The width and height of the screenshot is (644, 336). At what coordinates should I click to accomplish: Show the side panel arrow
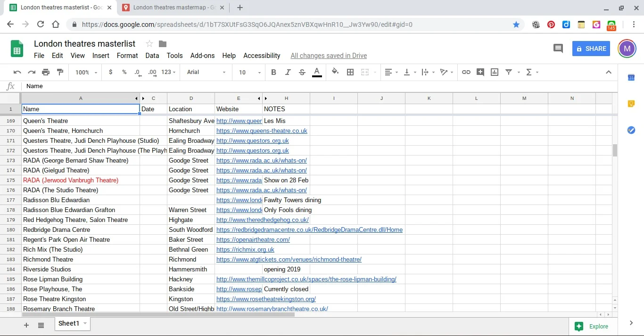point(631,323)
